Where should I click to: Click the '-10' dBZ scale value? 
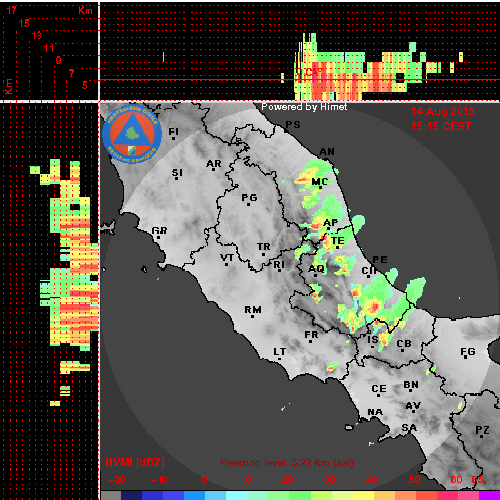[x=159, y=480]
